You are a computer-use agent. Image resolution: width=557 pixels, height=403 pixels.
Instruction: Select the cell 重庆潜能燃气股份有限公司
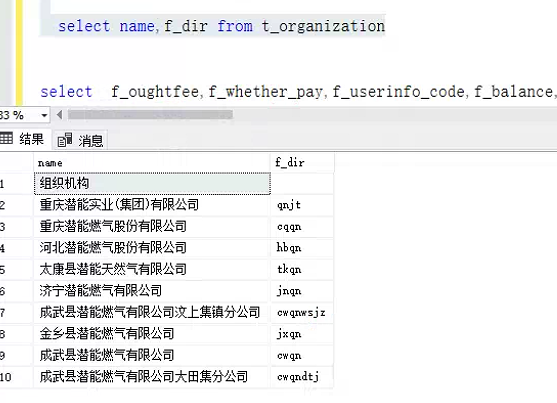[152, 226]
